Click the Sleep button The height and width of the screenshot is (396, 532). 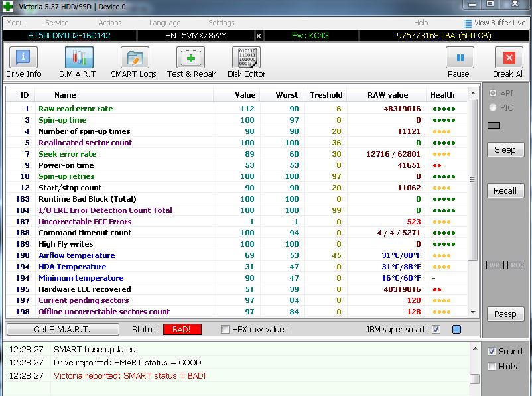pyautogui.click(x=505, y=150)
